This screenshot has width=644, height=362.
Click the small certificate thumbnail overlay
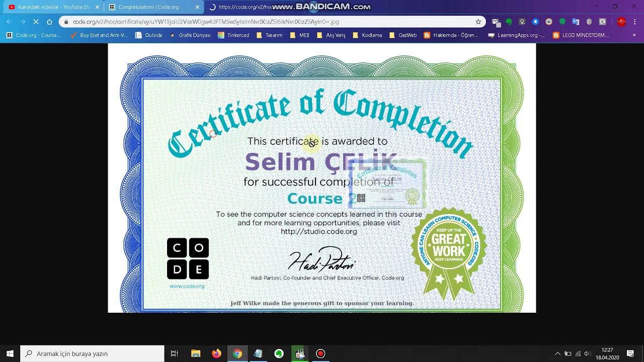pos(387,184)
